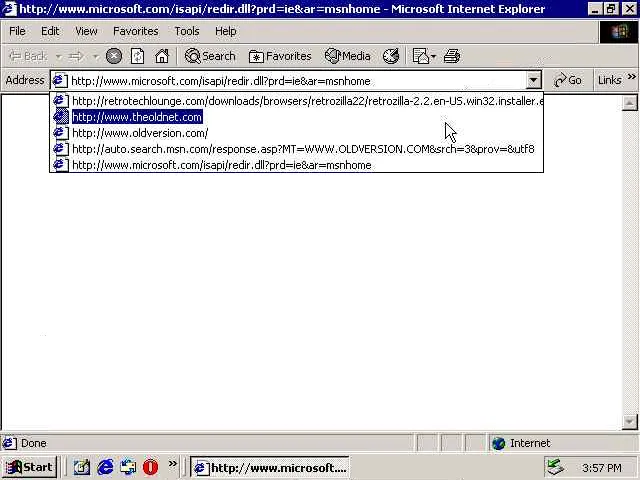Expand the Links toolbar chevron
The width and height of the screenshot is (640, 480).
coord(632,76)
